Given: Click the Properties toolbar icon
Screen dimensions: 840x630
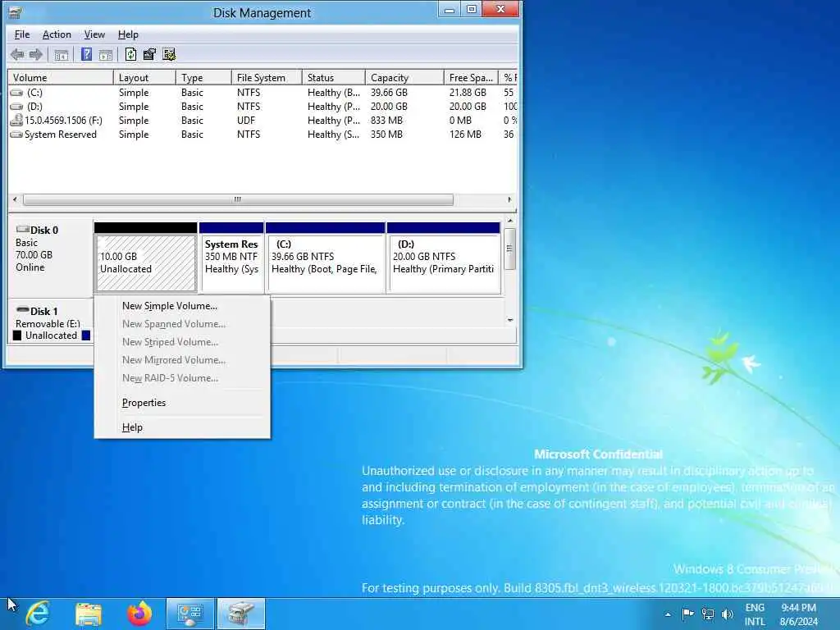Looking at the screenshot, I should pyautogui.click(x=149, y=54).
